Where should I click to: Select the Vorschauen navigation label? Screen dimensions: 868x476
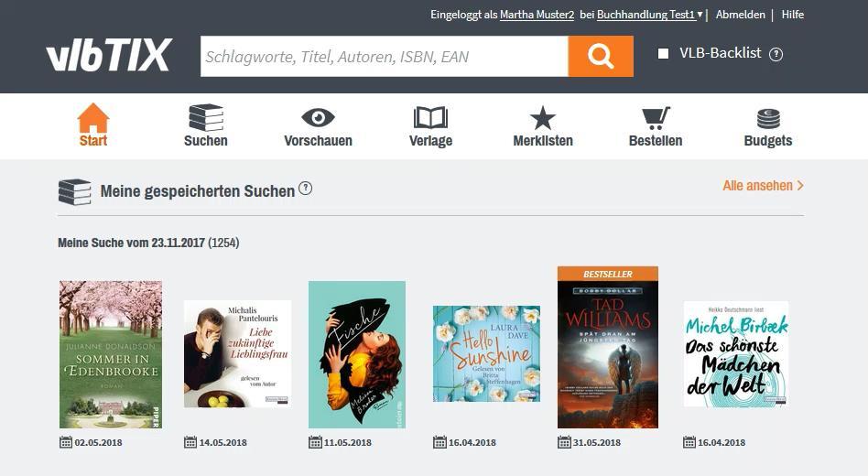pyautogui.click(x=319, y=141)
